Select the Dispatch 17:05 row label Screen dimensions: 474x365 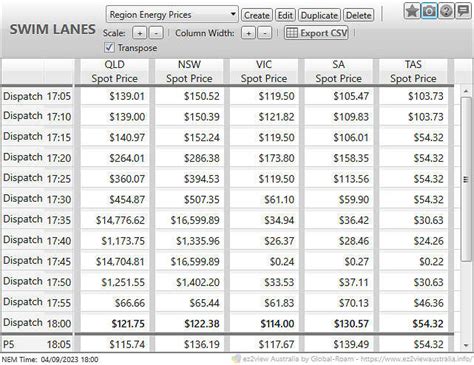click(37, 96)
